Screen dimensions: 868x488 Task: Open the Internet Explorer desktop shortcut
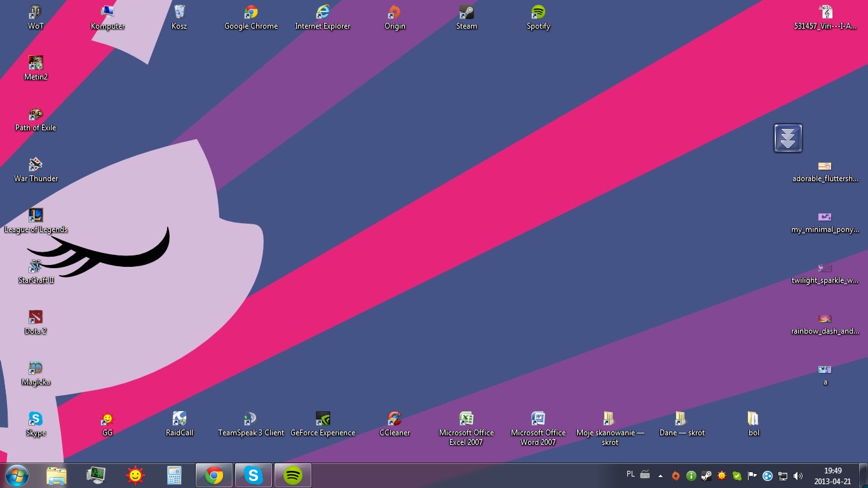(323, 18)
